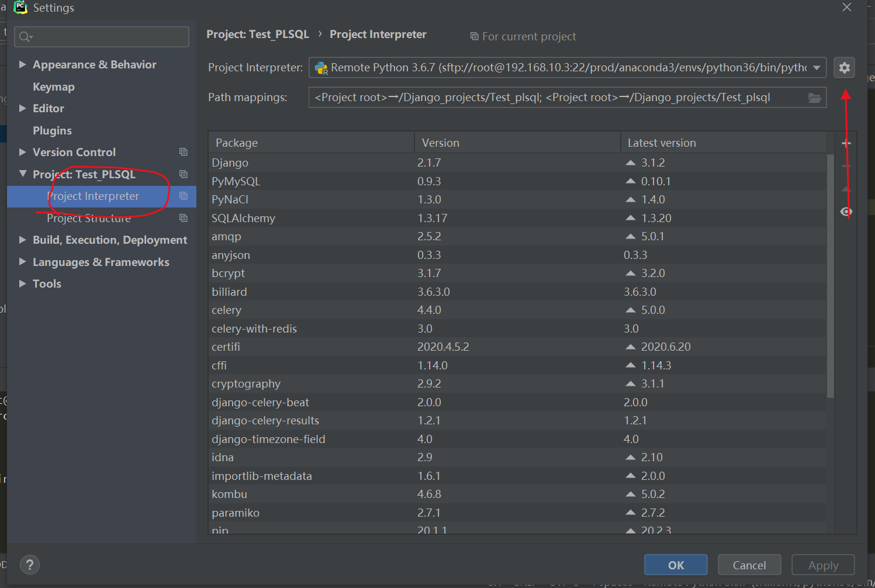Select the SQLAlchemy package row
Screen dimensions: 875x588
click(x=517, y=218)
